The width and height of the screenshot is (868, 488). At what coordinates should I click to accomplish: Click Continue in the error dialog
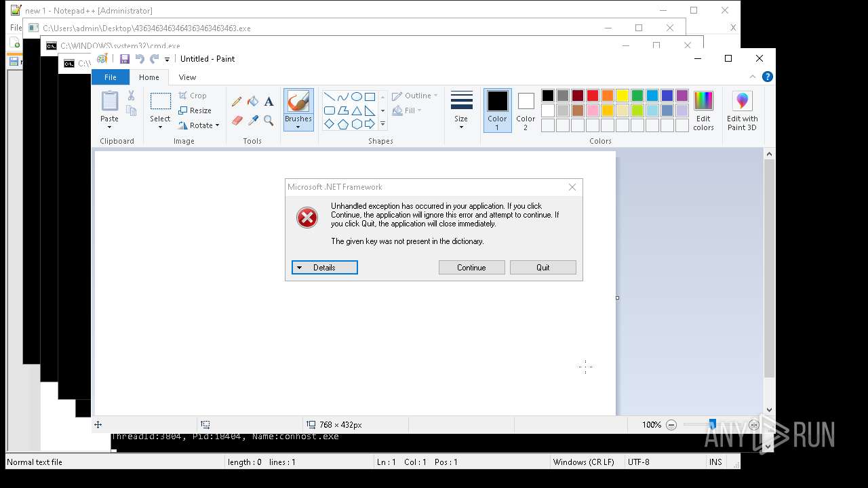[471, 268]
